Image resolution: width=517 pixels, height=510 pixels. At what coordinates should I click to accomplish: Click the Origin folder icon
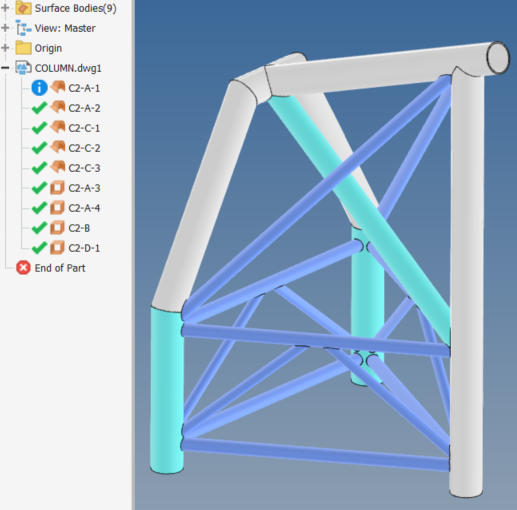[x=24, y=48]
